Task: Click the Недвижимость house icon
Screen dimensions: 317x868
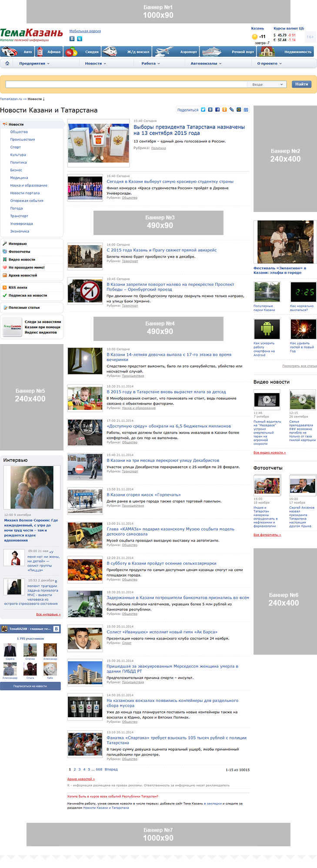Action: point(266,52)
